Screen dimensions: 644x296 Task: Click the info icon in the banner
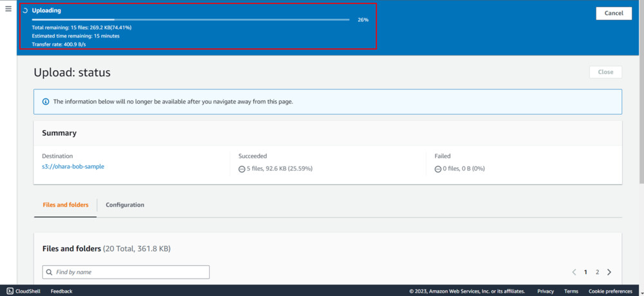coord(45,102)
